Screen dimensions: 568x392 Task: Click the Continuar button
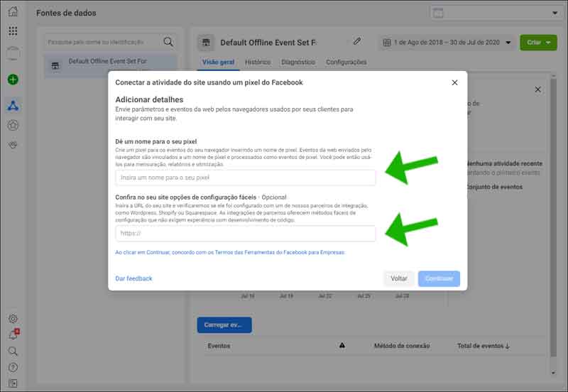[439, 278]
